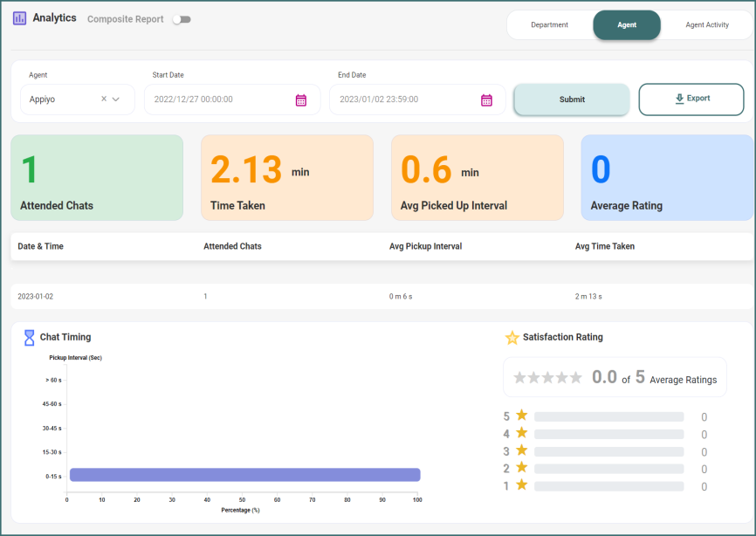Click the 2023-01-02 table row
Viewport: 756px width, 536px height.
tap(377, 297)
